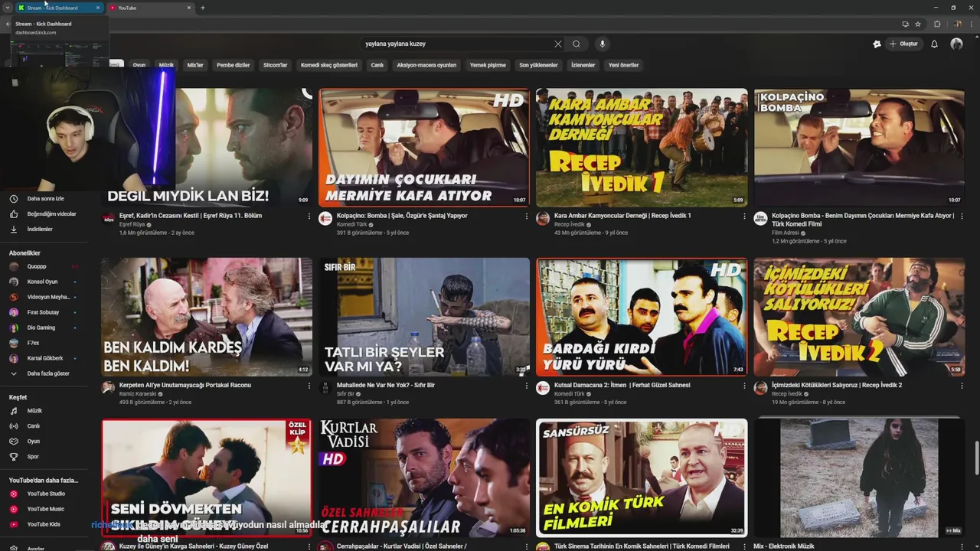Screen dimensions: 980x551
Task: Clear the YouTube search box text
Action: tap(557, 44)
